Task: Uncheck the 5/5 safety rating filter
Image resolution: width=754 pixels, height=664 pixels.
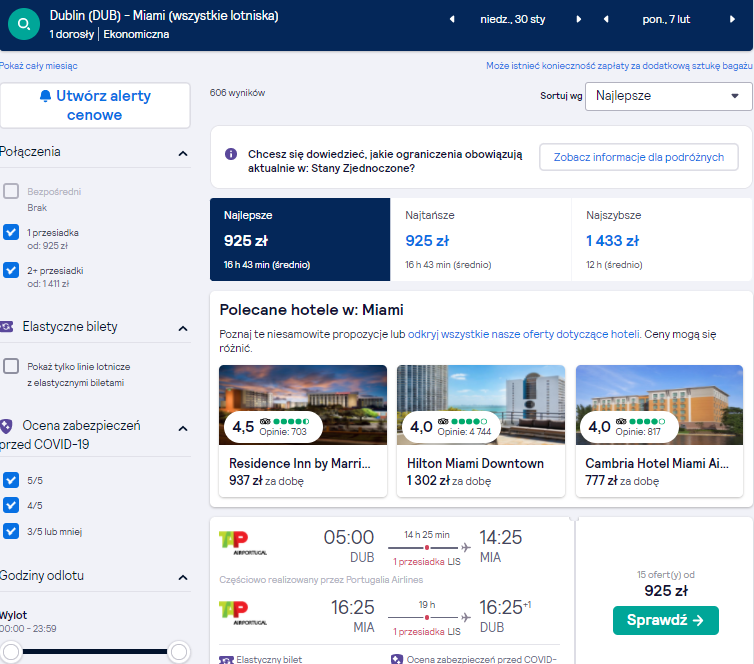Action: (x=11, y=480)
